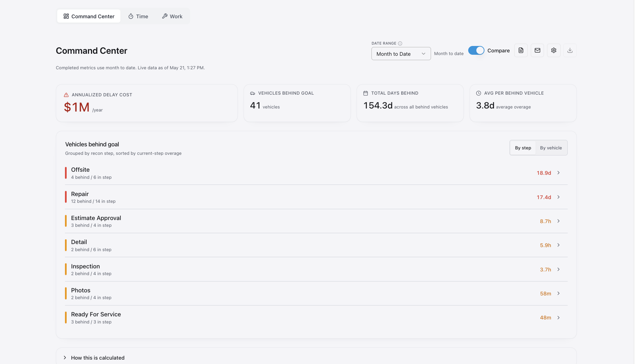The width and height of the screenshot is (635, 364).
Task: Toggle the Compare switch
Action: [476, 50]
